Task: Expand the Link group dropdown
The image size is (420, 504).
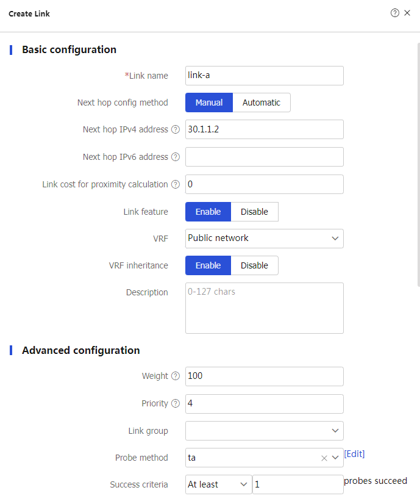Action: click(x=265, y=431)
